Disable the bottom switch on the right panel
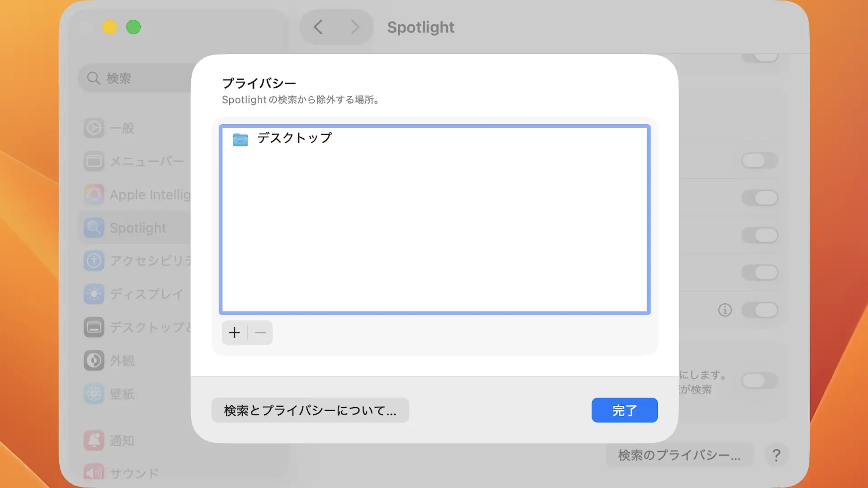868x488 pixels. click(760, 381)
